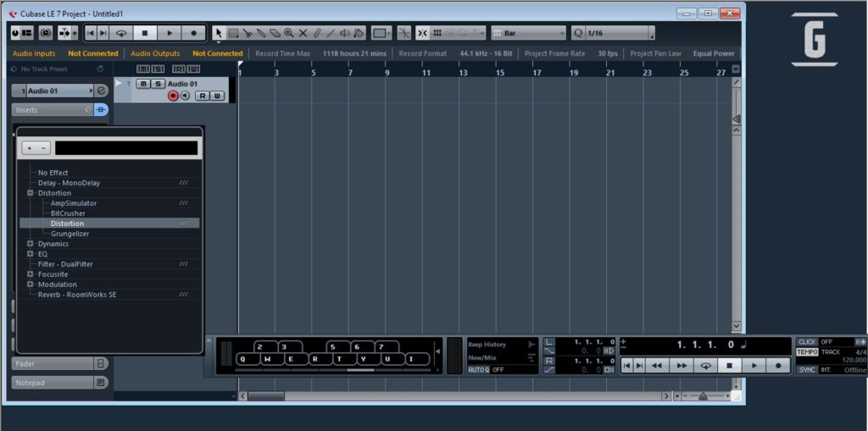Select the Line tool
This screenshot has width=868, height=431.
[331, 33]
